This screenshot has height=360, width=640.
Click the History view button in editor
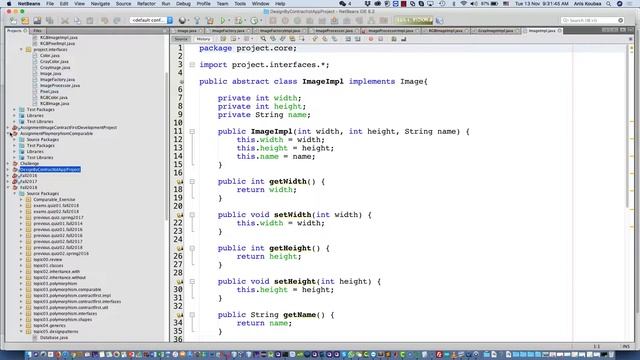pos(203,39)
